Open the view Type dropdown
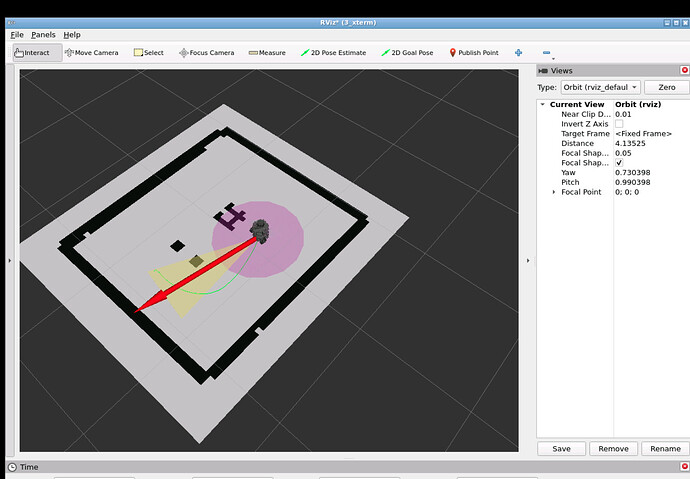This screenshot has height=479, width=690. [600, 87]
